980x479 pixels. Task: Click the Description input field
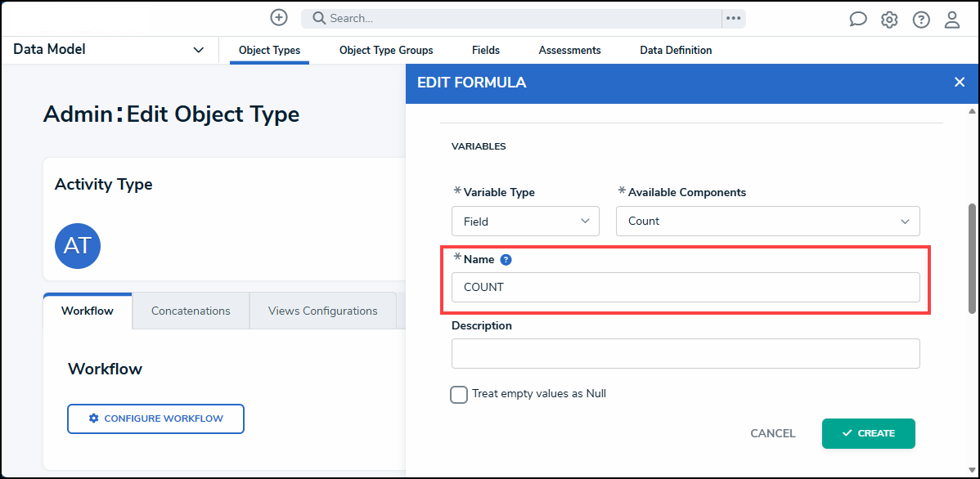tap(686, 354)
